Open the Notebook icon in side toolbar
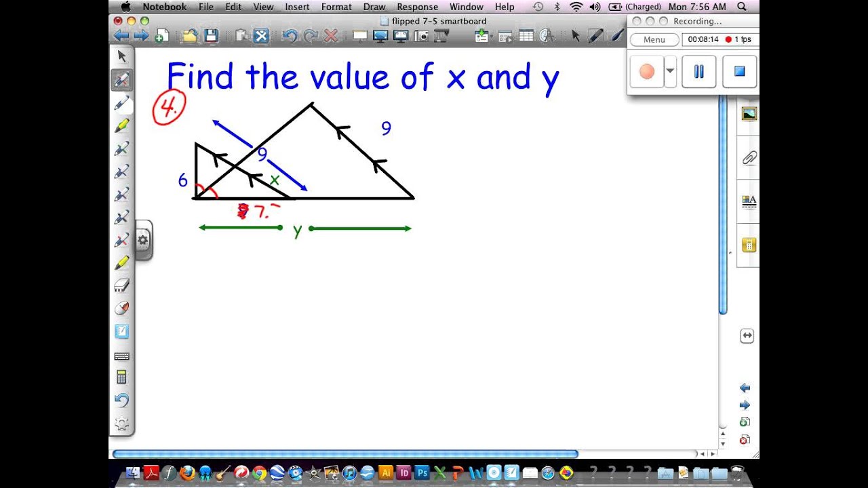 (122, 331)
